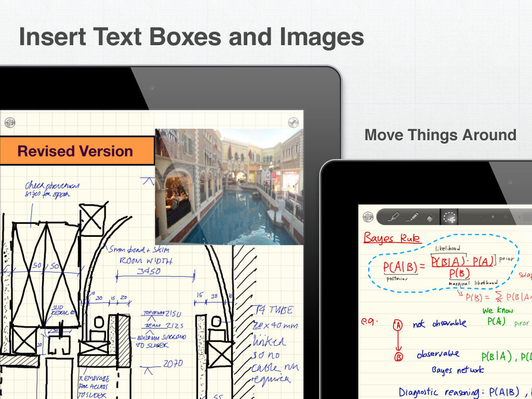Viewport: 532px width, 399px height.
Task: Tap the red circled A node
Action: (x=398, y=325)
